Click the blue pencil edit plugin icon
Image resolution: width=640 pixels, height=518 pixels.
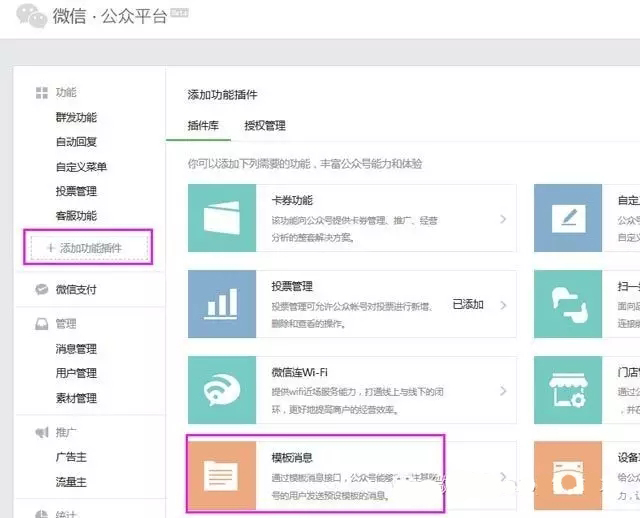[x=568, y=218]
